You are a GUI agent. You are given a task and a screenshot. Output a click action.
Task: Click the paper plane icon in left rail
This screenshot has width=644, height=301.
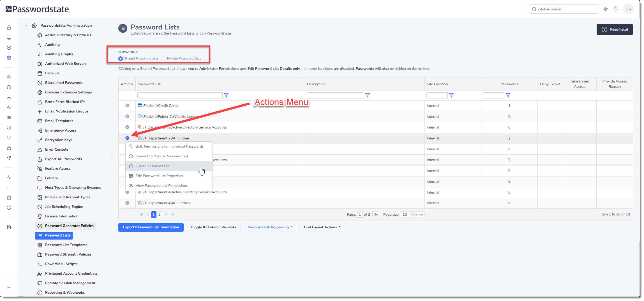point(9,158)
